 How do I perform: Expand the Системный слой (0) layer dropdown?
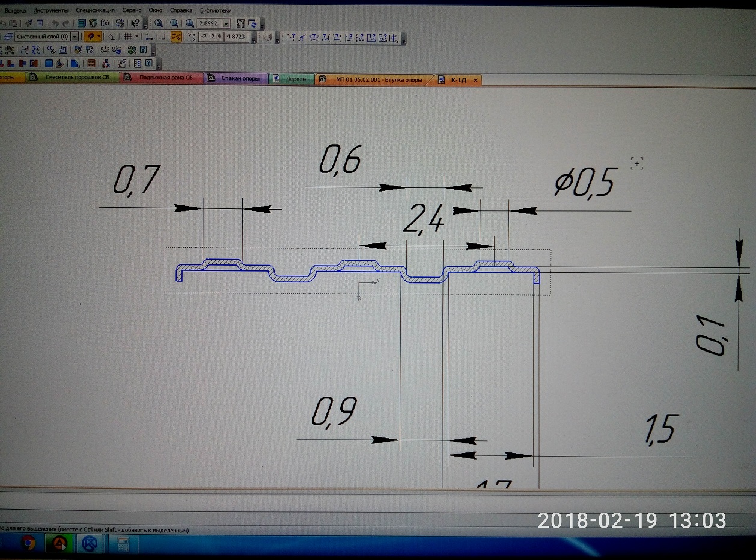[75, 37]
